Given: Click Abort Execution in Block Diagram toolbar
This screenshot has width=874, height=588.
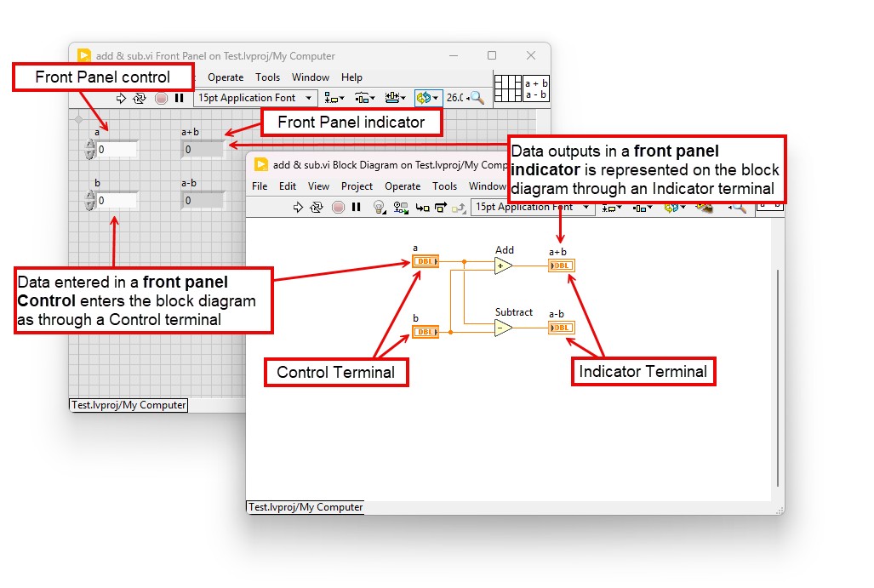Looking at the screenshot, I should click(x=338, y=208).
